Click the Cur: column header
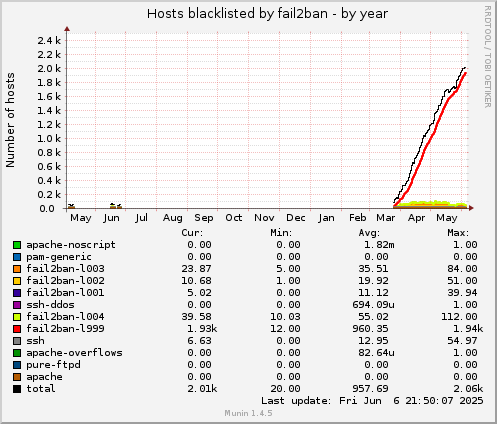Viewport: 497px width, 424px height. pos(192,233)
